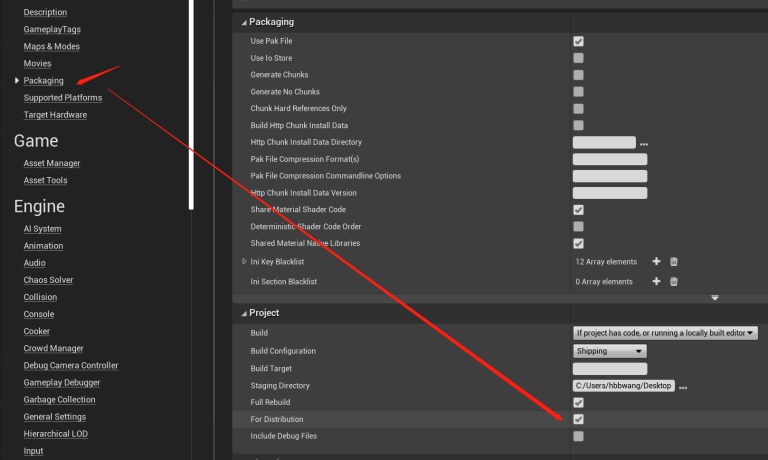Click the Build Target text field
768x460 pixels.
coord(609,369)
